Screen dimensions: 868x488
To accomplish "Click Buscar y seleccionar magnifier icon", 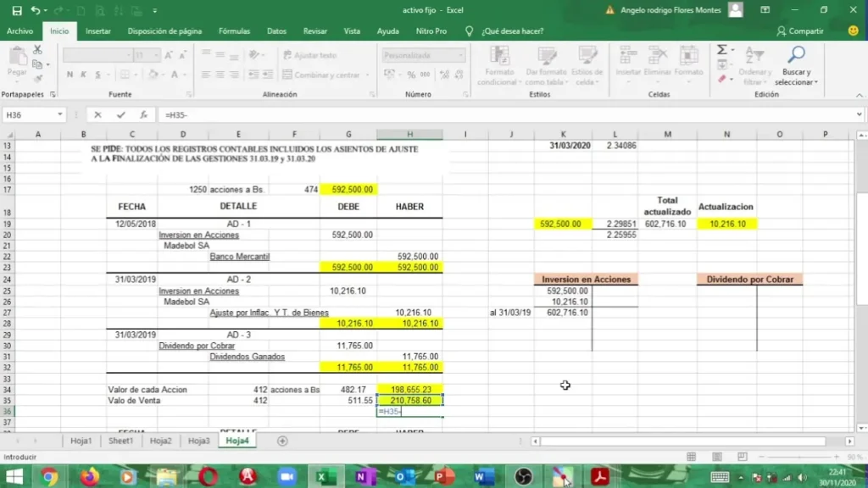I will [x=796, y=55].
